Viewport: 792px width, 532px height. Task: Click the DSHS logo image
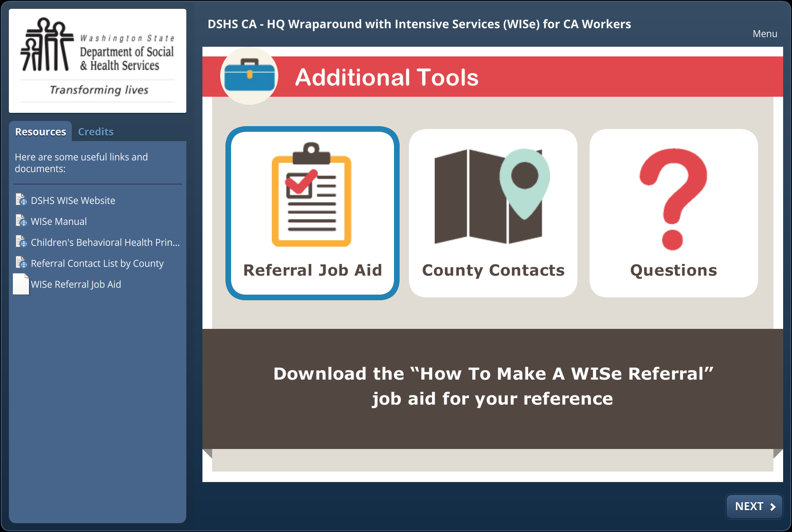click(98, 60)
